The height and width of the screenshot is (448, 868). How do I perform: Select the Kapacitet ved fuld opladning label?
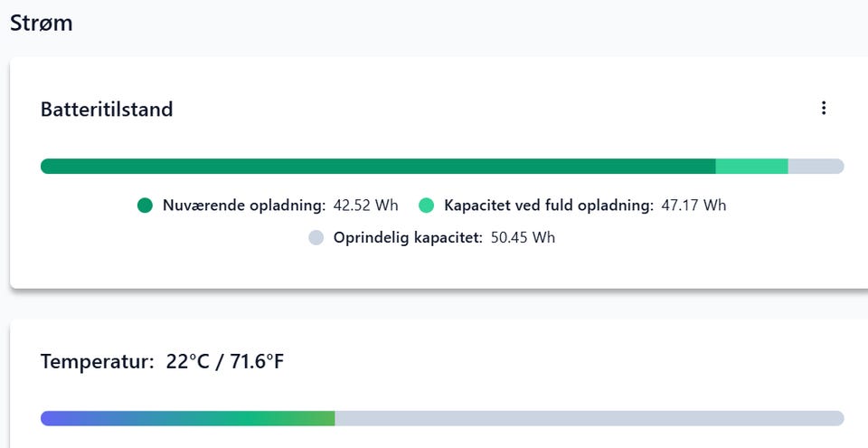[x=549, y=205]
